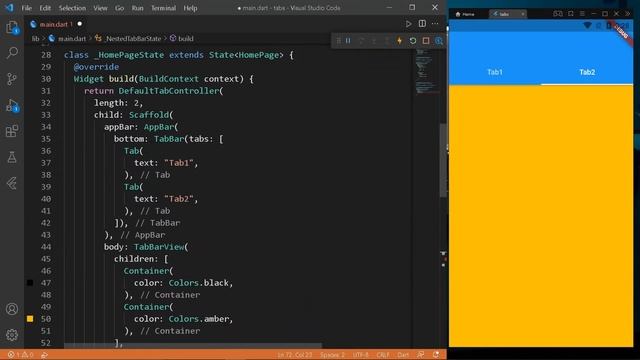The height and width of the screenshot is (360, 640).
Task: Click the hamburger menu in emulator title bar
Action: coord(582,14)
